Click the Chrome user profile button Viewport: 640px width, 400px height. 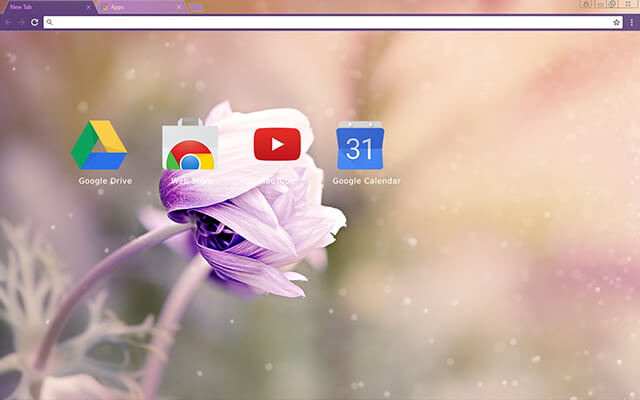586,4
